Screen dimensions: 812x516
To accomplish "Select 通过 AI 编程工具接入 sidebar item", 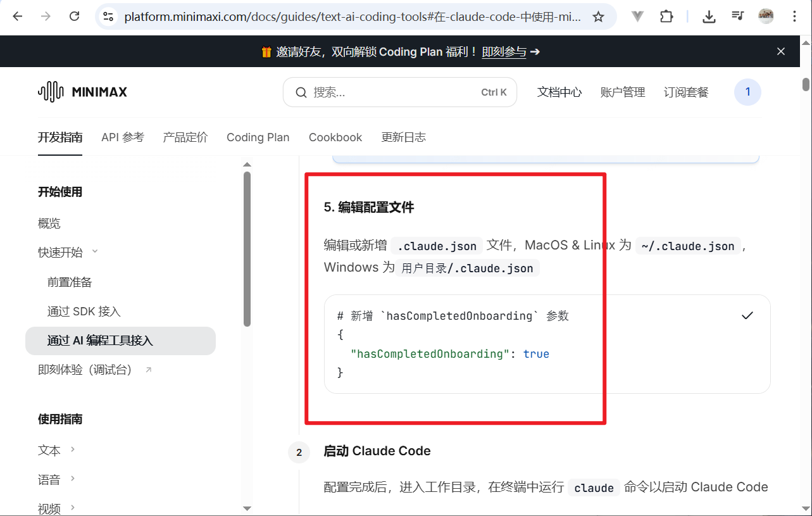I will click(120, 341).
